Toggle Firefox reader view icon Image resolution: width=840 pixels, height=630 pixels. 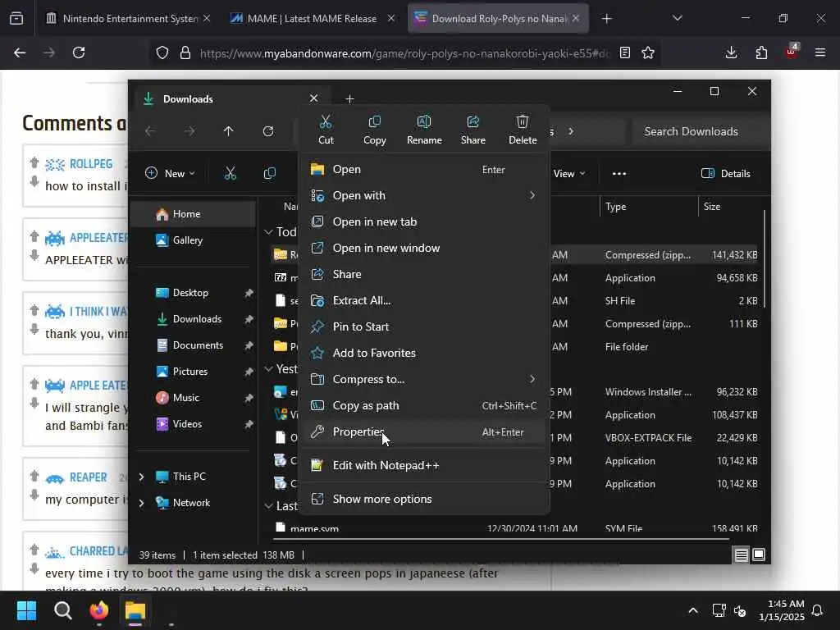click(x=624, y=52)
